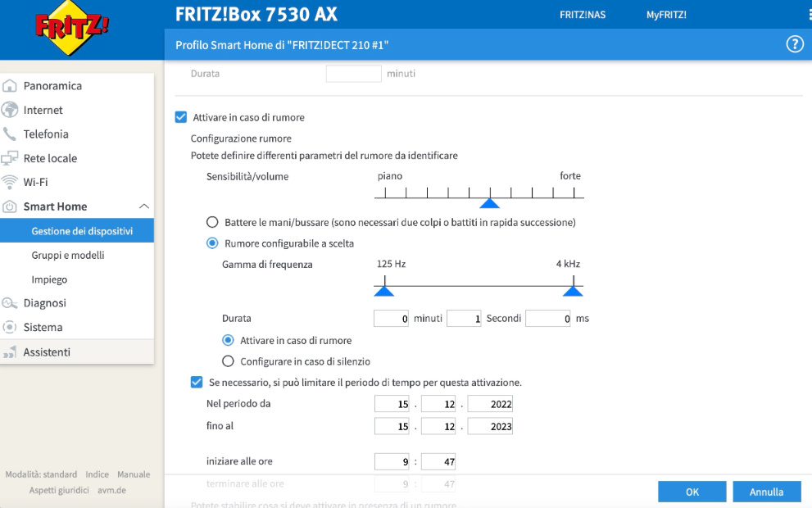Viewport: 812px width, 508px height.
Task: Confirm with the OK button
Action: point(692,492)
